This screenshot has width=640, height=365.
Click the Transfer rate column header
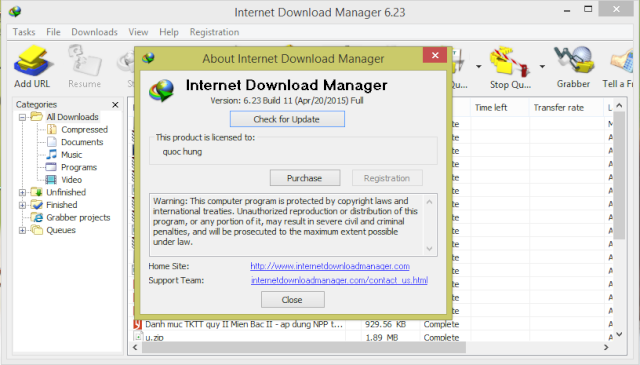point(566,108)
